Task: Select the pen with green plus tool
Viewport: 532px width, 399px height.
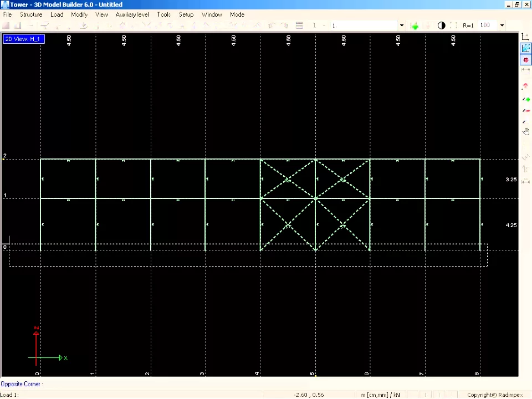Action: click(x=525, y=99)
